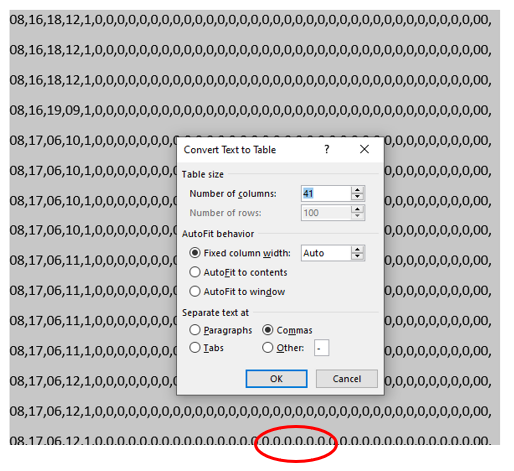This screenshot has height=471, width=514.
Task: Click Cancel to dismiss the dialog
Action: pos(347,379)
